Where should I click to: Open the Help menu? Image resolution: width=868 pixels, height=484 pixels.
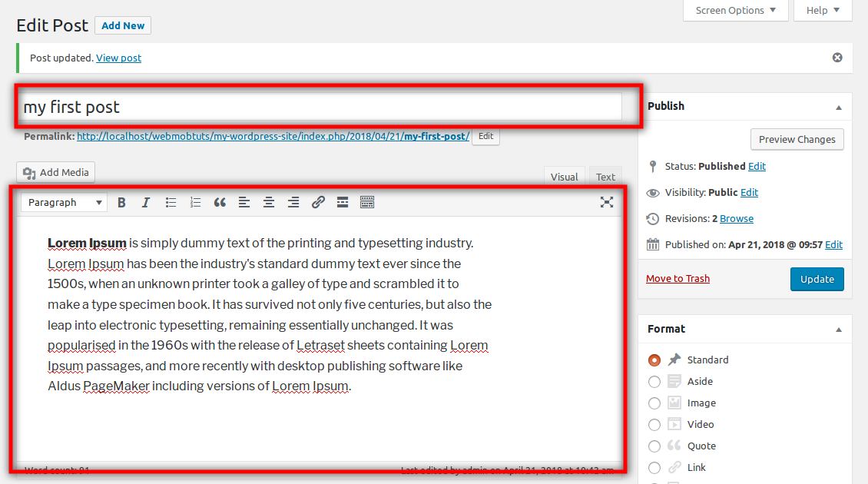821,10
